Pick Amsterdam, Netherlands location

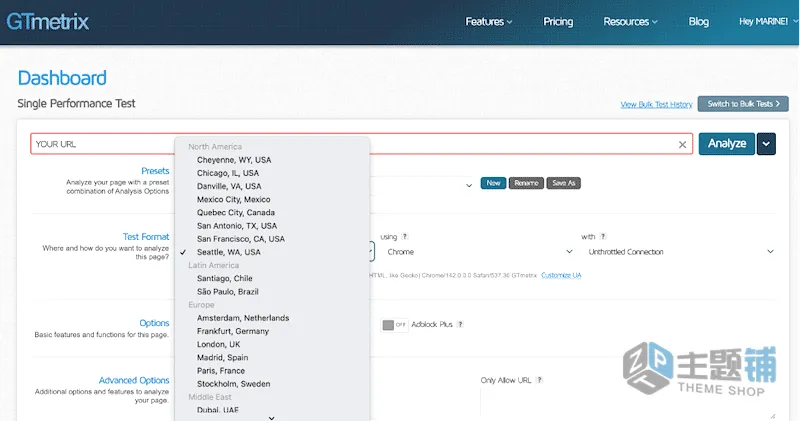243,318
